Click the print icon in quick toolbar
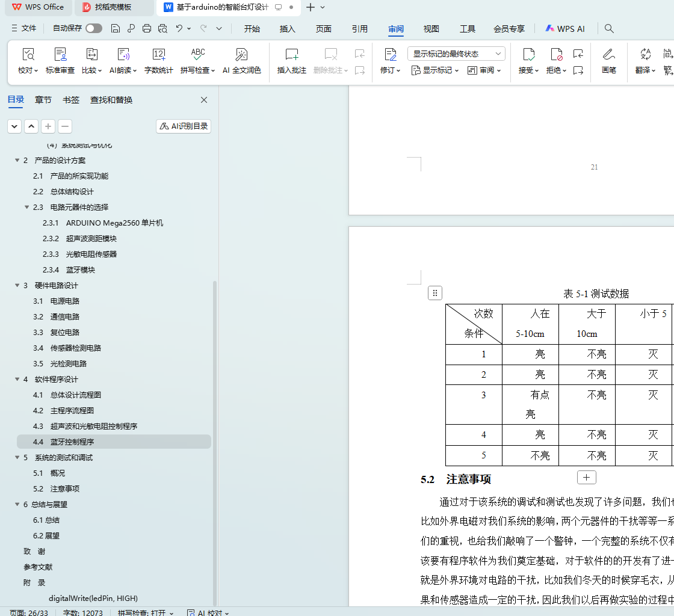674x616 pixels. 147,28
